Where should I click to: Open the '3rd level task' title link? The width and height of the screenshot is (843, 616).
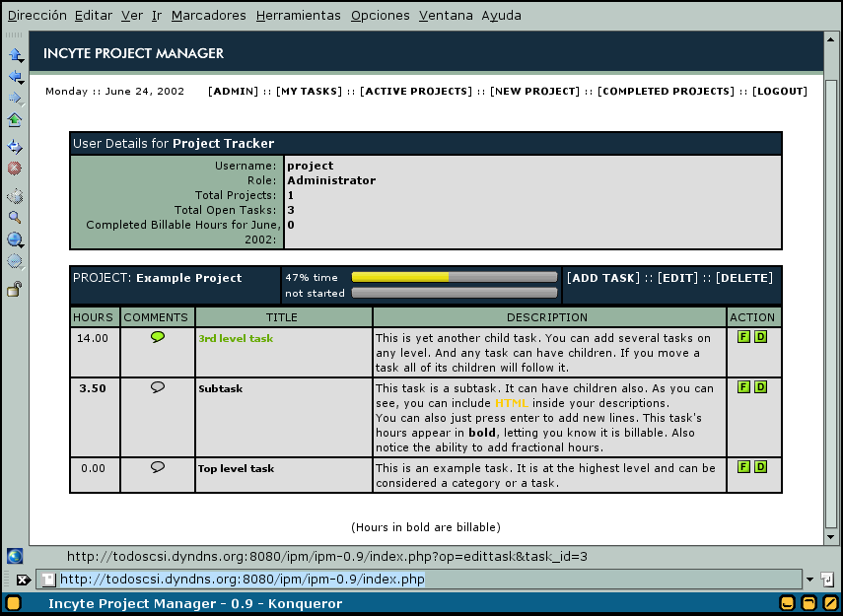click(236, 339)
